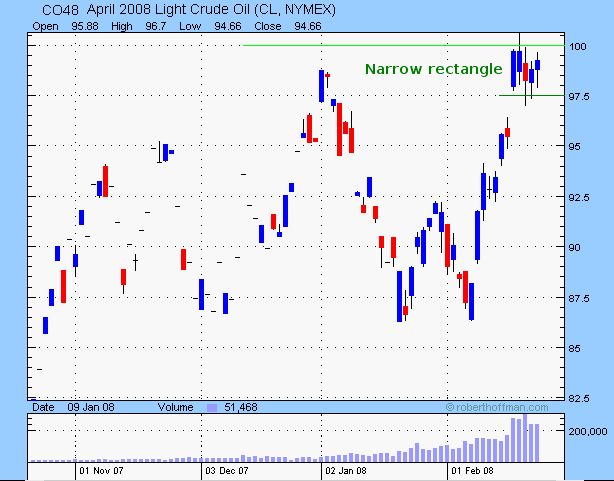The height and width of the screenshot is (481, 614).
Task: Click the 95 price axis label
Action: click(575, 146)
